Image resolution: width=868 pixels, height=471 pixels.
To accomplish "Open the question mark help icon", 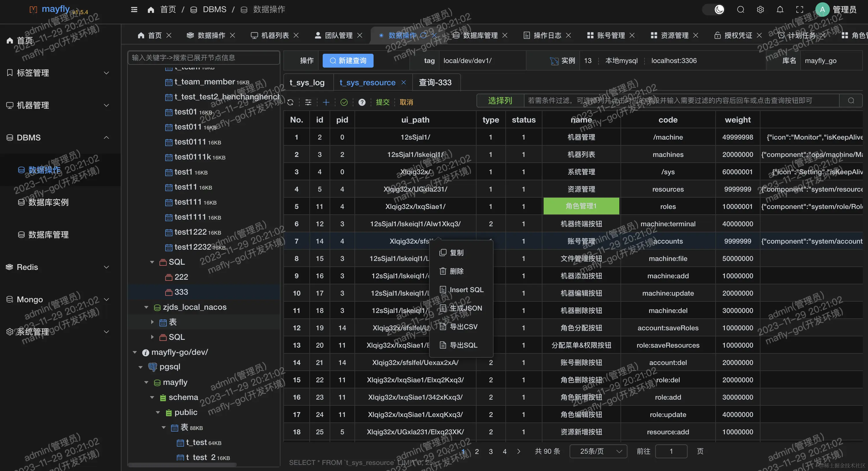I will (361, 102).
